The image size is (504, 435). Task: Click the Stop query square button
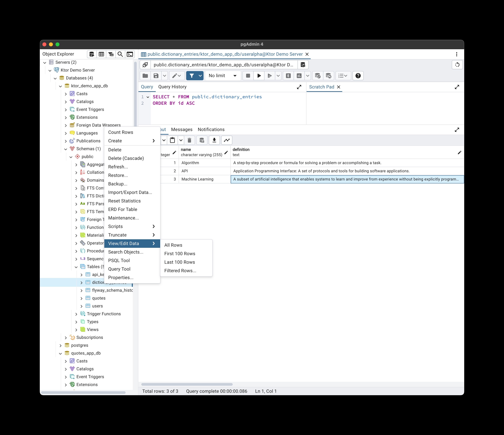[x=248, y=76]
